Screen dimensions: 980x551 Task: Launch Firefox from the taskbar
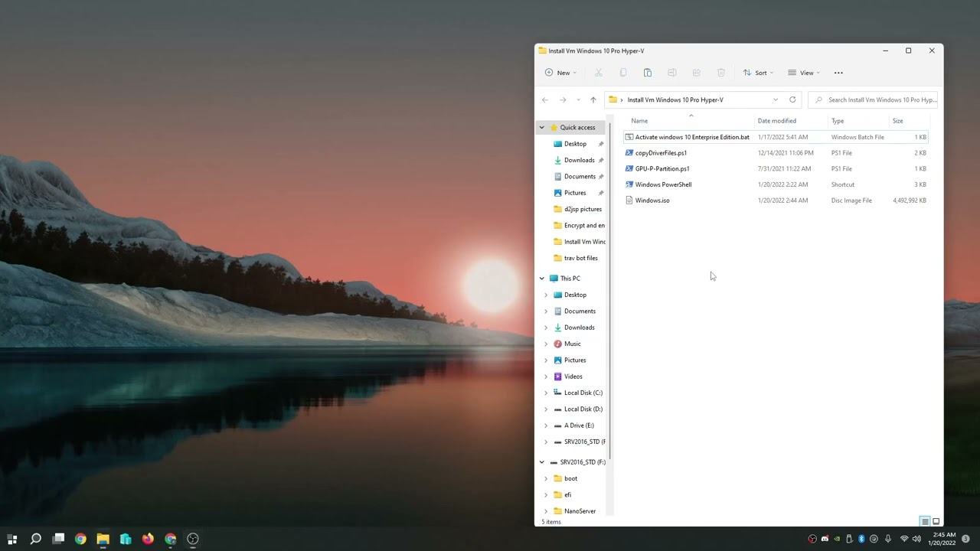coord(148,539)
